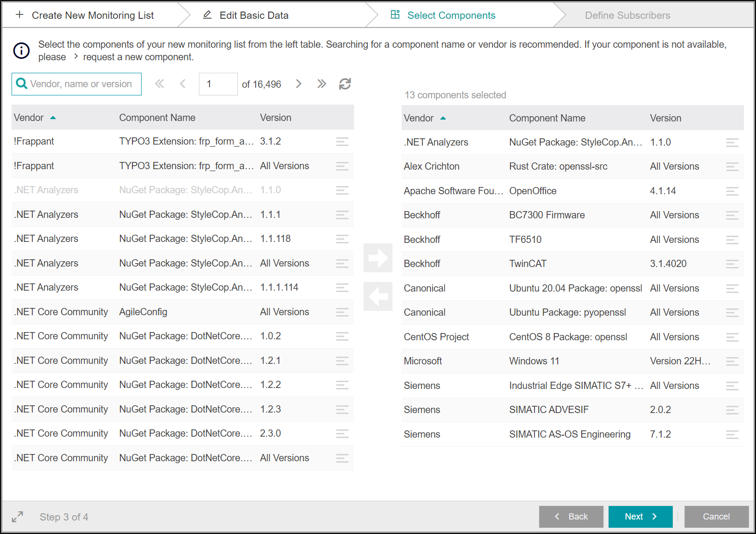756x534 pixels.
Task: Select the .NET Analyzers All Versions row
Action: [182, 263]
